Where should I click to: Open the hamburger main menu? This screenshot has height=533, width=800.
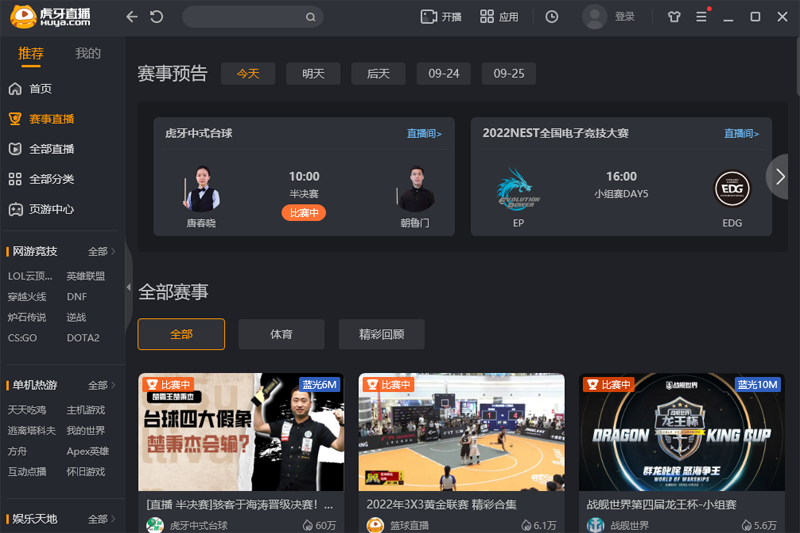[702, 17]
